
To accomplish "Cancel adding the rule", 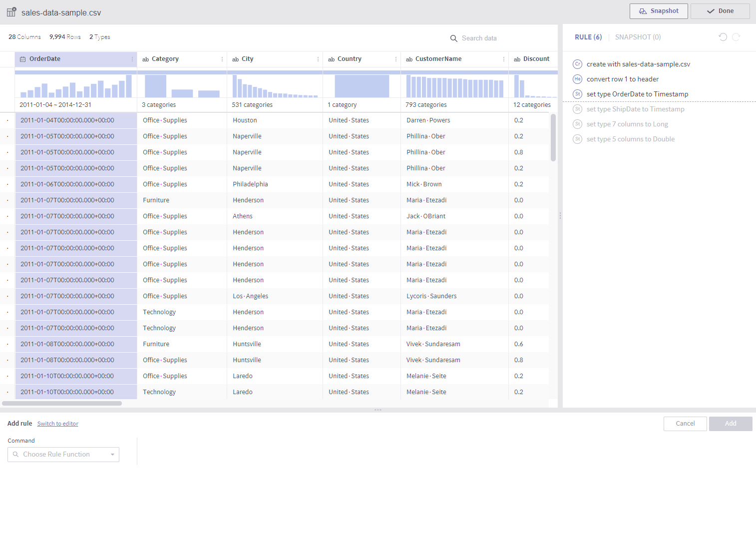I will (685, 424).
